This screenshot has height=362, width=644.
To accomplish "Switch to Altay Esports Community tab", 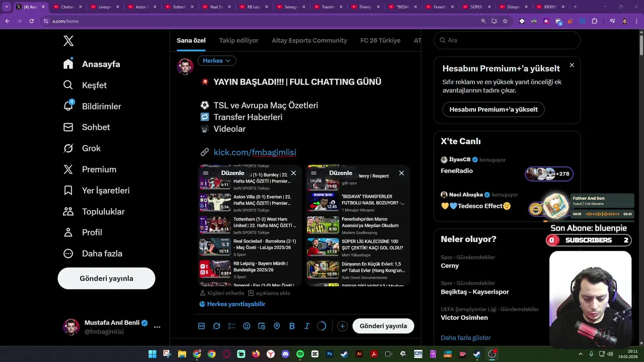I will (309, 40).
